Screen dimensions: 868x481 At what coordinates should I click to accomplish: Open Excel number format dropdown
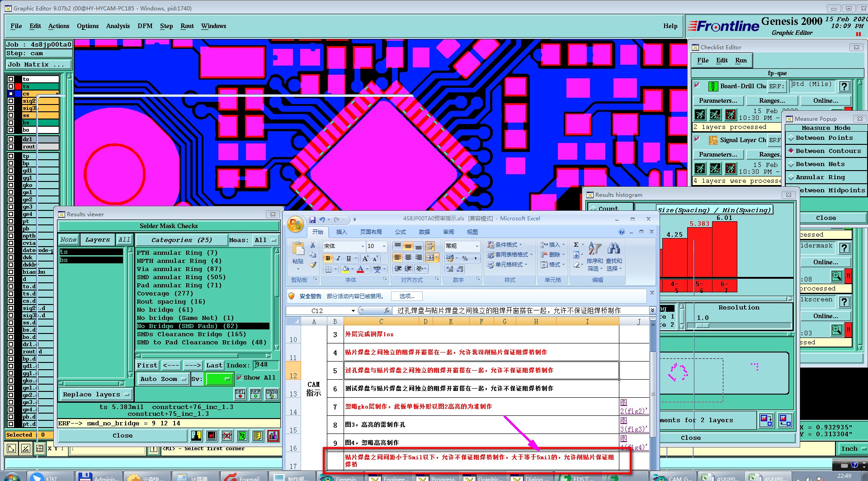point(477,246)
